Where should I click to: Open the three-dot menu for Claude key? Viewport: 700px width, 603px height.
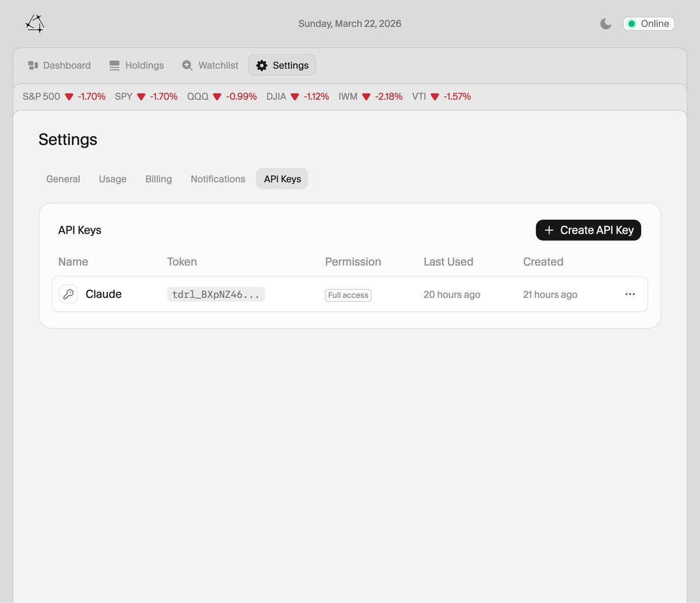point(630,294)
